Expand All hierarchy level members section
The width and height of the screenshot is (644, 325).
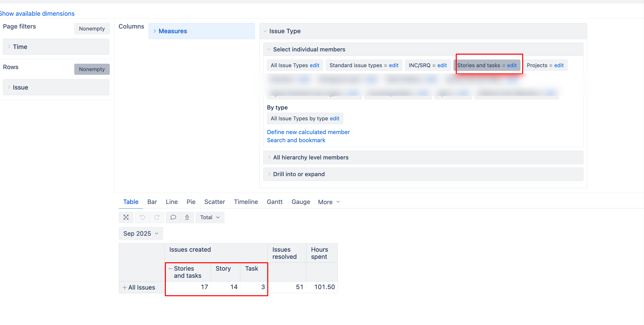pyautogui.click(x=311, y=157)
